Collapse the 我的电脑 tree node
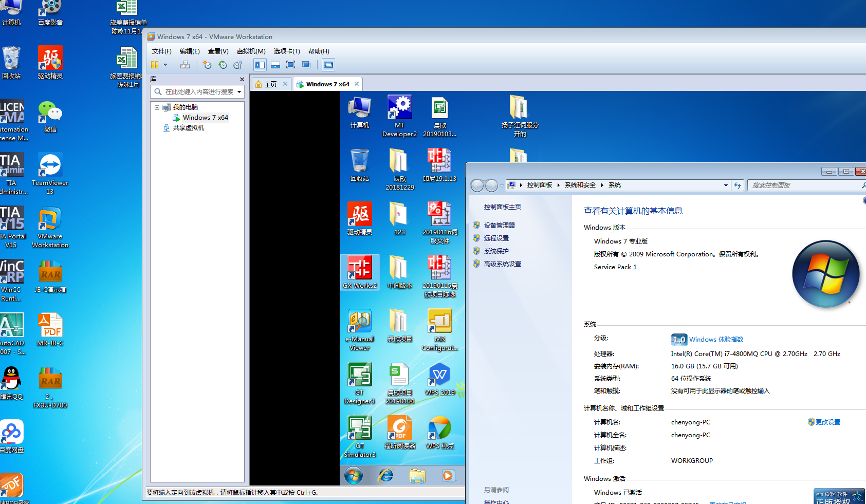 (x=157, y=107)
